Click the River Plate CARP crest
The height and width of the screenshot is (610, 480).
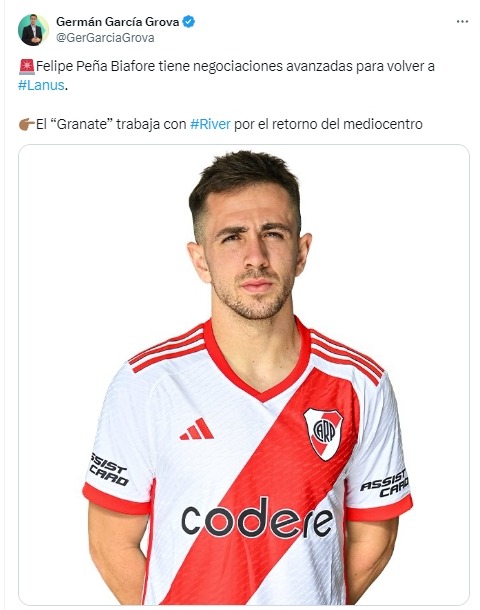tap(324, 433)
